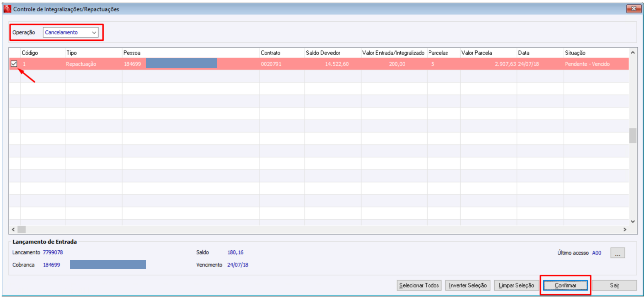Click Limpar Seleção button
Image resolution: width=644 pixels, height=297 pixels.
pos(516,285)
